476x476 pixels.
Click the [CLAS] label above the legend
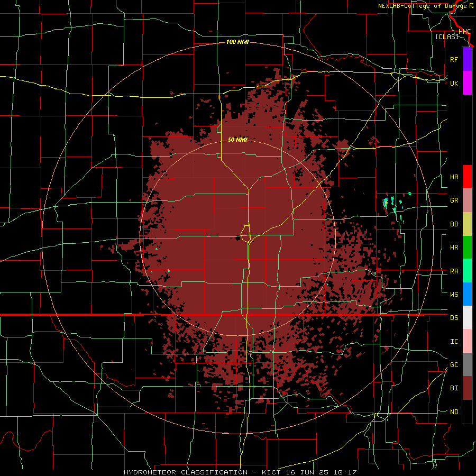click(447, 36)
